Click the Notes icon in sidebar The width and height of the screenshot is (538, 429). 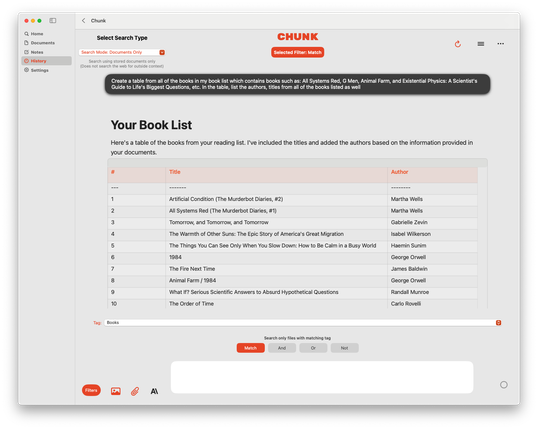click(26, 52)
